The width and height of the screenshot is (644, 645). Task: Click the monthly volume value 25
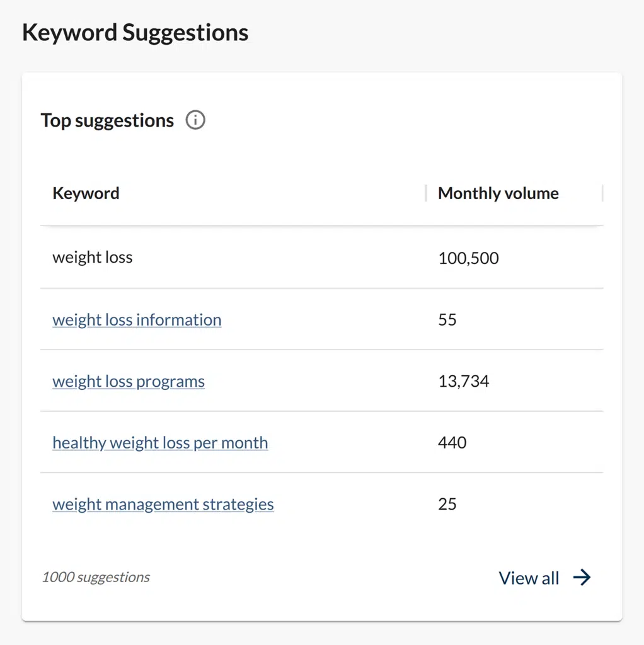click(447, 505)
